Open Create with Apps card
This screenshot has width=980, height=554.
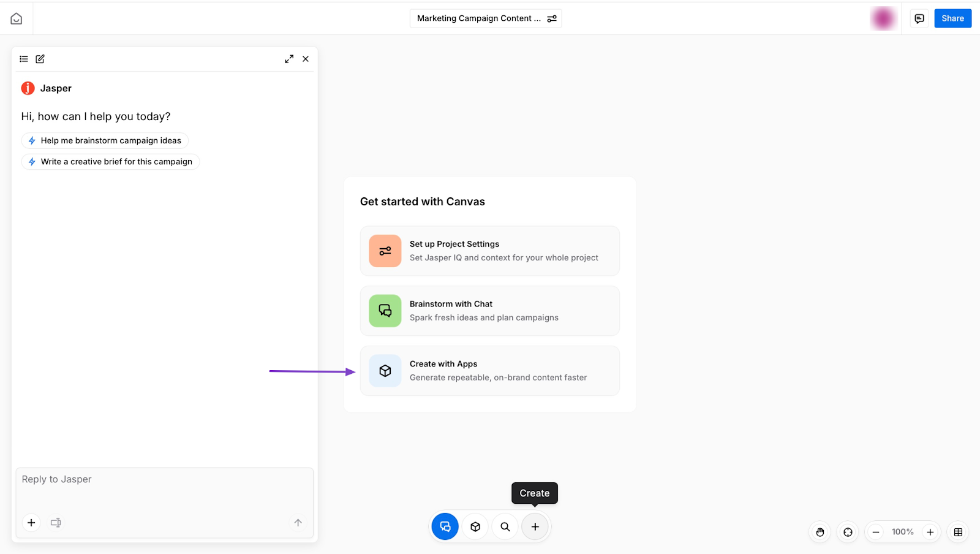tap(490, 371)
